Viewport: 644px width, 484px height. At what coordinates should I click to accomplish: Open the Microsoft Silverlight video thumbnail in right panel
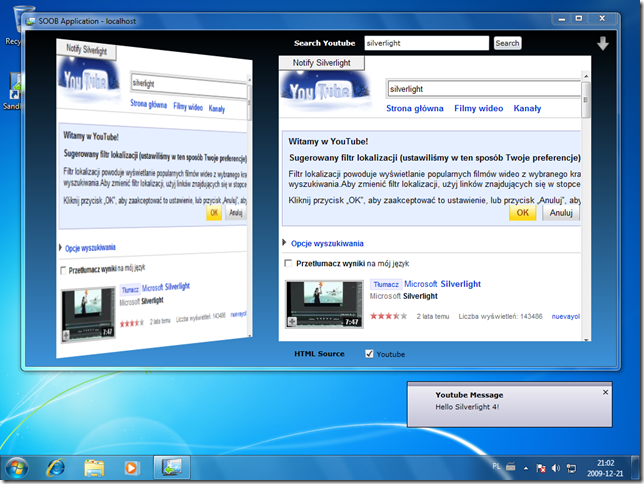[324, 304]
